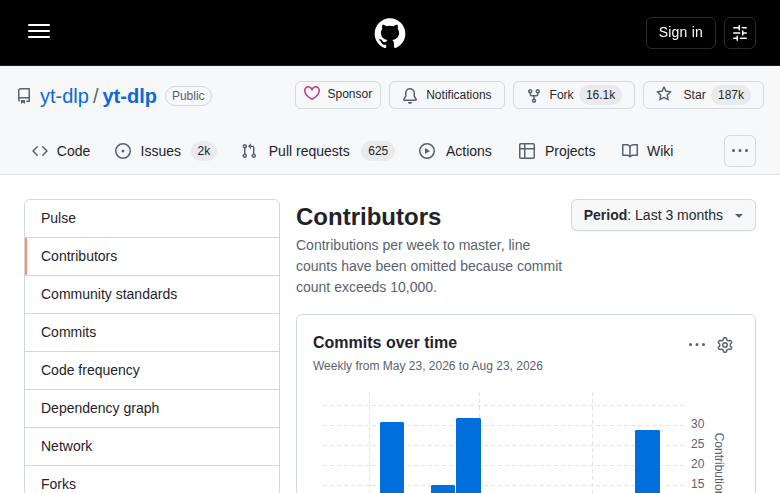The image size is (780, 493).
Task: Switch to the Issues tab
Action: 165,151
